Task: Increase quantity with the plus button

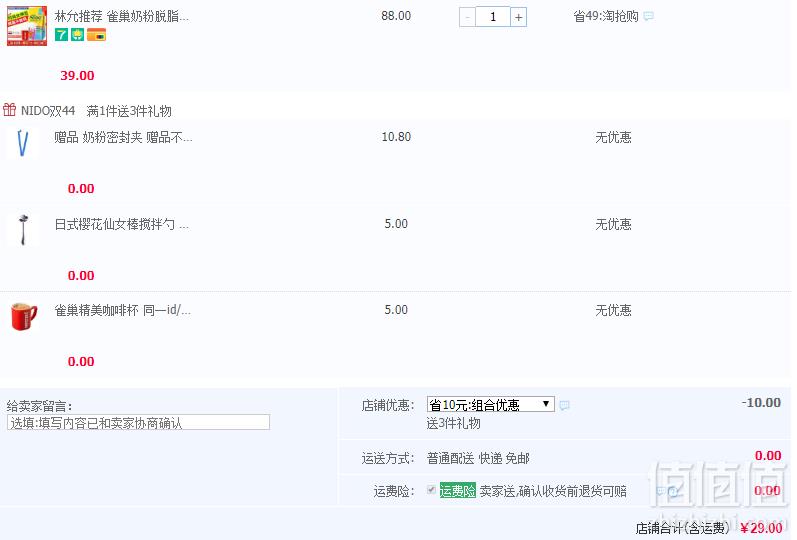Action: [x=518, y=17]
